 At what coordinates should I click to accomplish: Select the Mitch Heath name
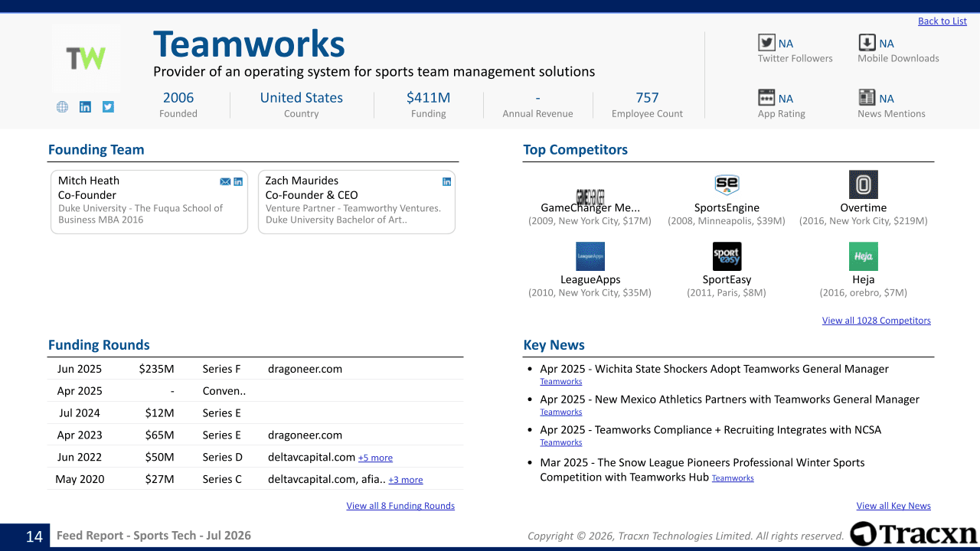(x=89, y=181)
